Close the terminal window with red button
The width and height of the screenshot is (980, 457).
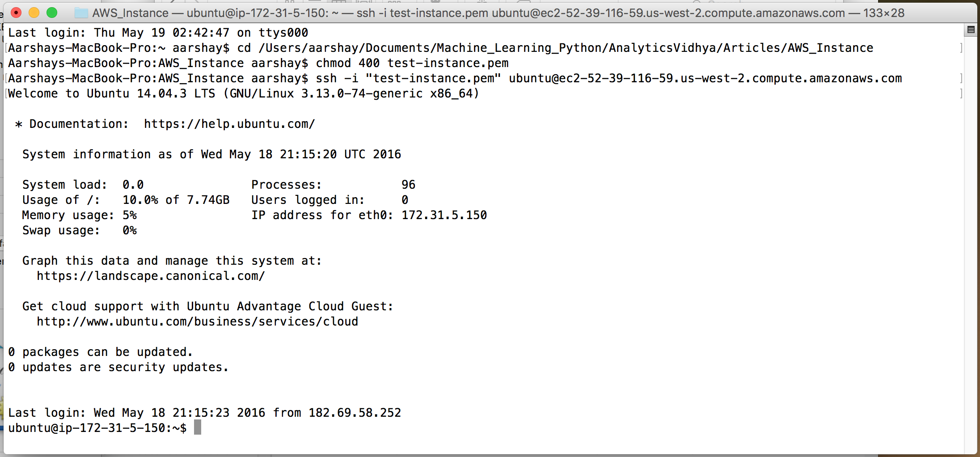(x=16, y=13)
